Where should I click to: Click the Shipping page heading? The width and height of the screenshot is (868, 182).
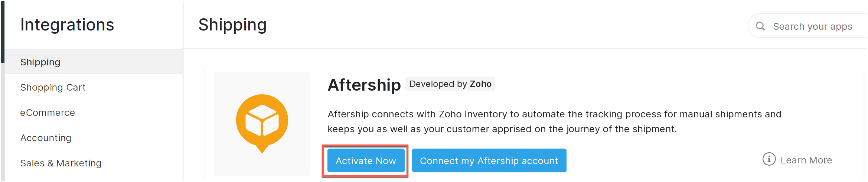232,25
